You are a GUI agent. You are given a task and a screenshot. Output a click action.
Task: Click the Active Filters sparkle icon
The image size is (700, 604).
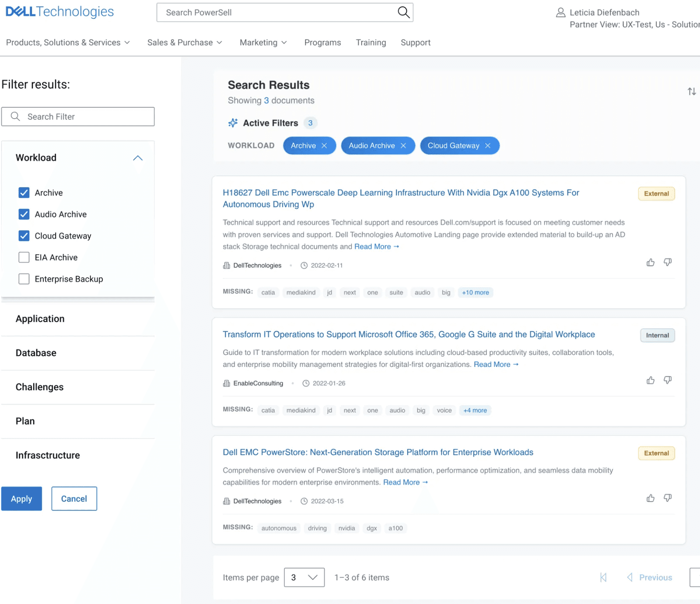click(x=233, y=123)
